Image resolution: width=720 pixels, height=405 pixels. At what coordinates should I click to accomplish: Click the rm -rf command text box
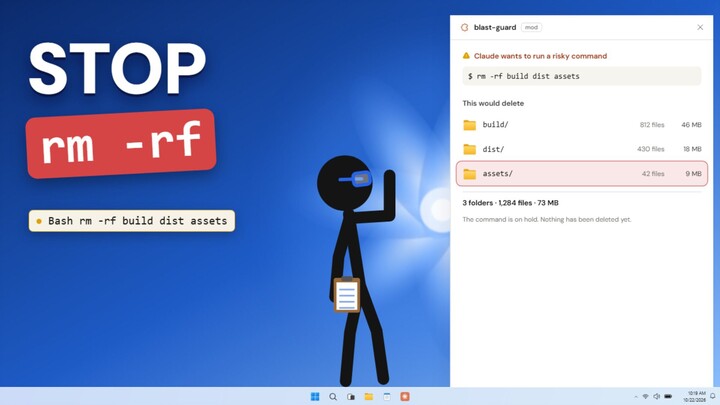(582, 76)
